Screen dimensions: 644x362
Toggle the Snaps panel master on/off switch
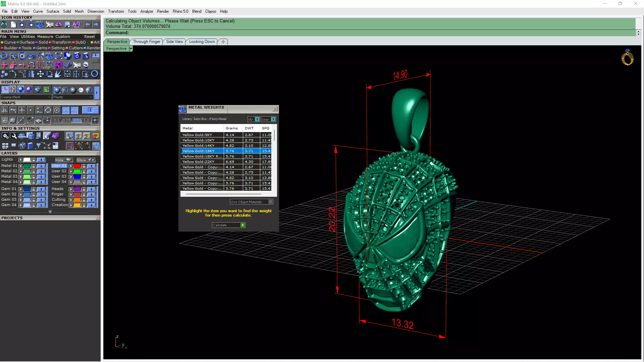(x=90, y=110)
